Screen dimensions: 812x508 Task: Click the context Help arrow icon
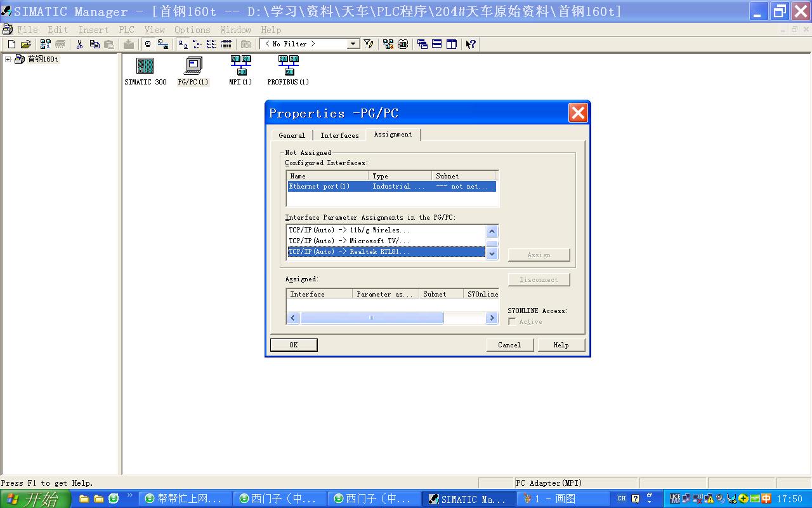[x=471, y=44]
